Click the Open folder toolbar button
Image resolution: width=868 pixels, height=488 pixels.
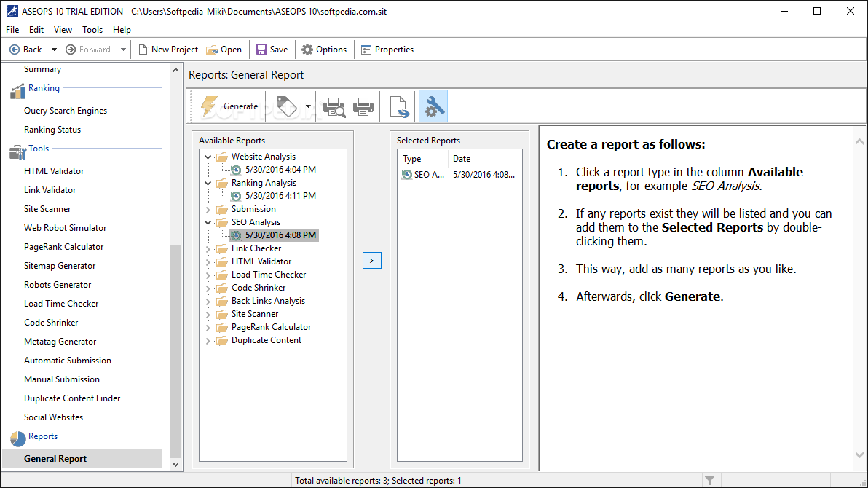224,50
